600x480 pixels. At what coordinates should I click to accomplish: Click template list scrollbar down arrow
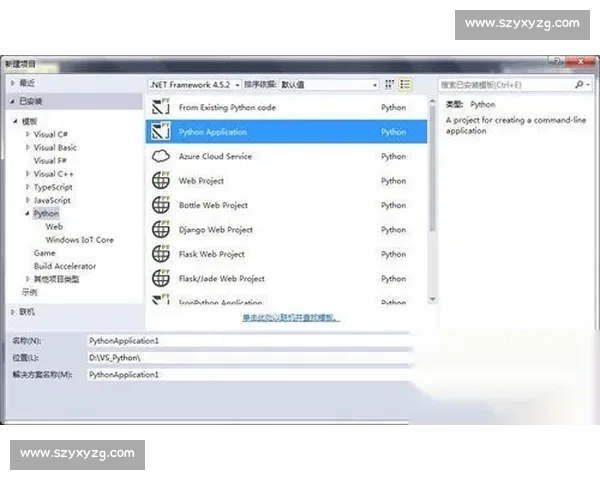coord(432,299)
